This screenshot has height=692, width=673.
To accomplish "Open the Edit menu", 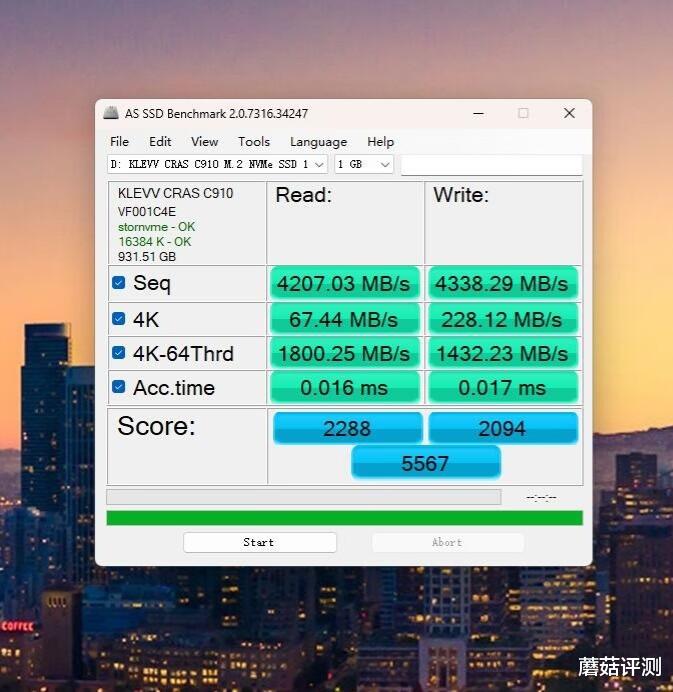I will (160, 142).
